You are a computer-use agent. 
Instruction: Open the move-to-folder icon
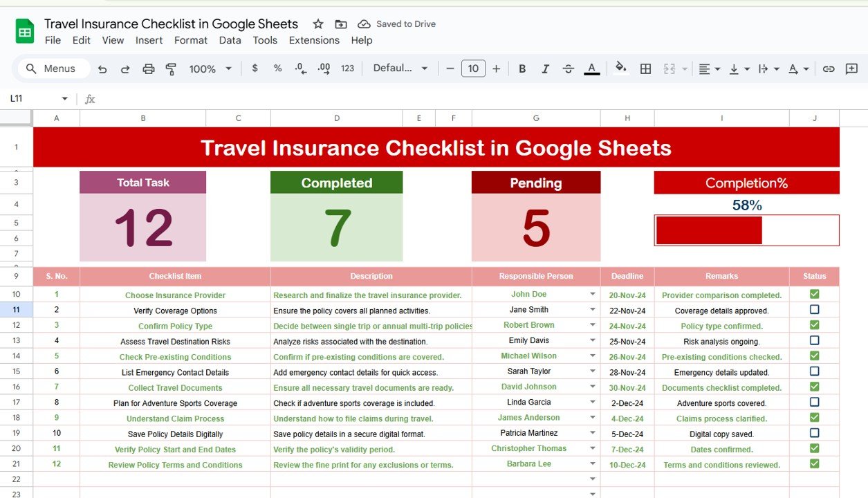pyautogui.click(x=341, y=24)
